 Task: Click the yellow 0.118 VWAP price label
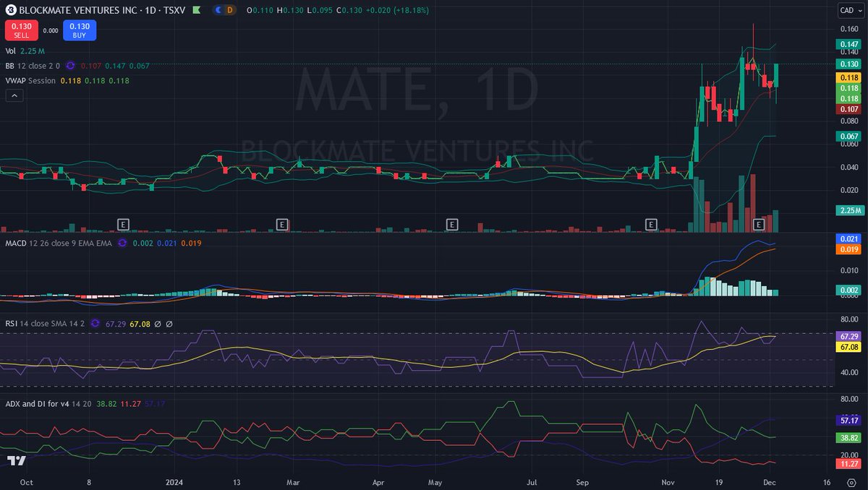click(848, 77)
